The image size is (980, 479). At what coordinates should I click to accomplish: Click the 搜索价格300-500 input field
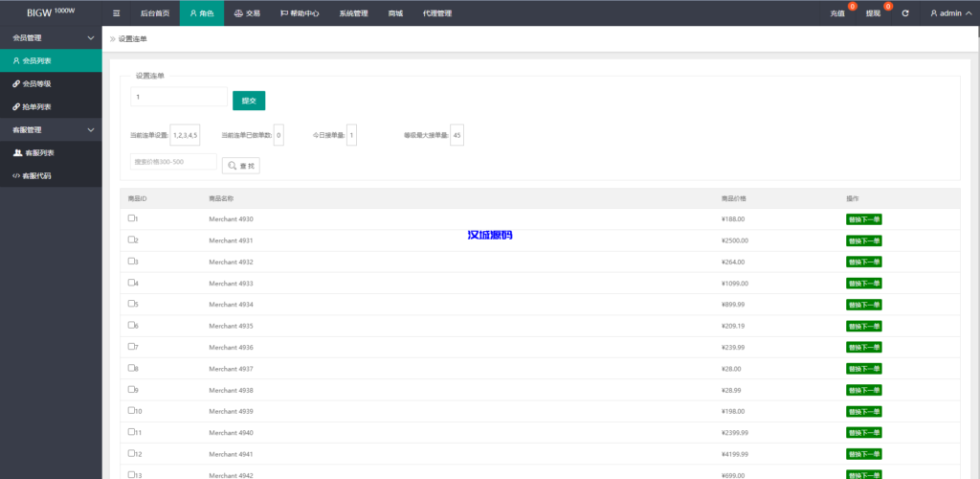click(x=174, y=162)
